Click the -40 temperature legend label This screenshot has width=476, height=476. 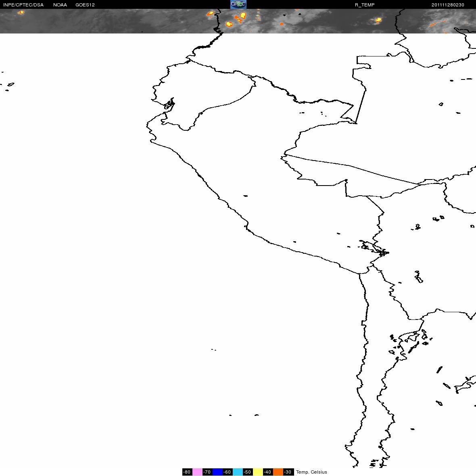(x=268, y=472)
